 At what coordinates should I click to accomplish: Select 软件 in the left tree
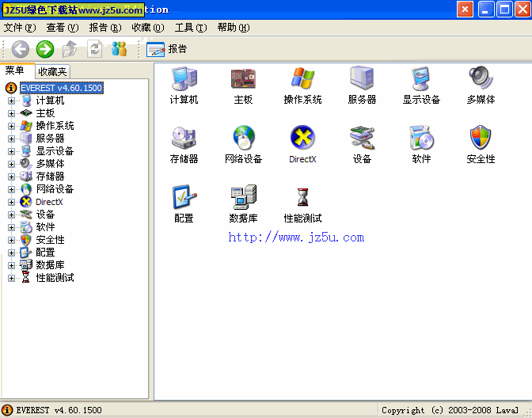(x=45, y=227)
